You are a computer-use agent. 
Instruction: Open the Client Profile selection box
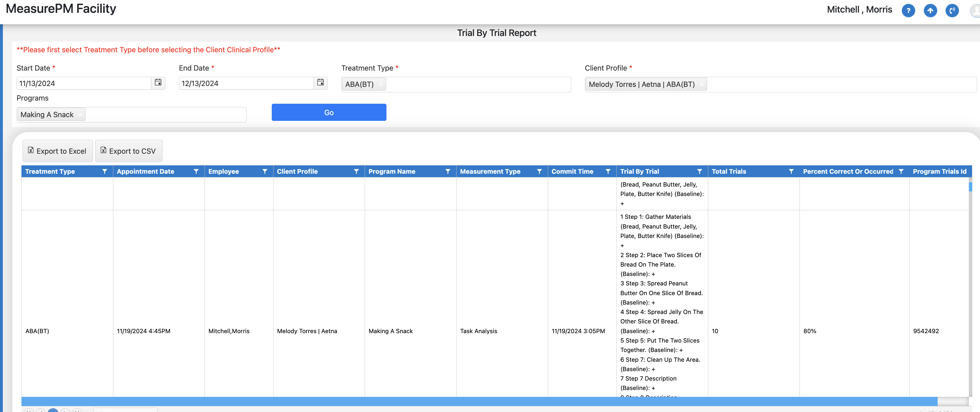(837, 84)
